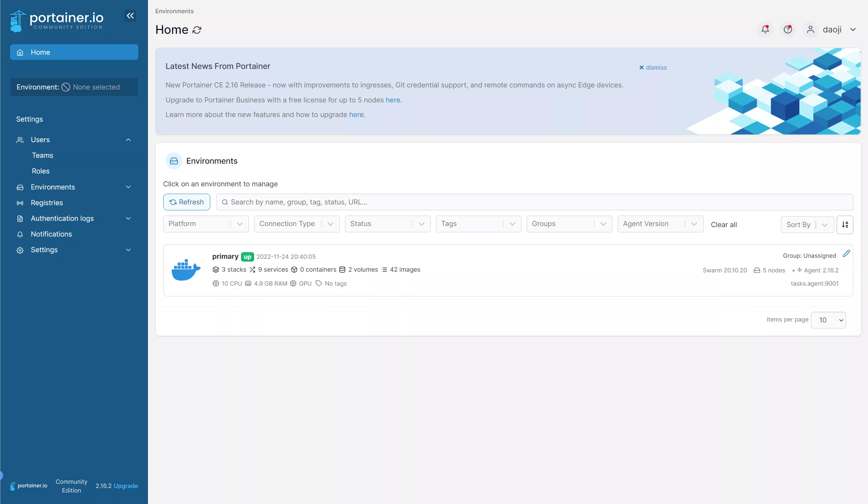This screenshot has height=504, width=868.
Task: Open the daoji user menu chevron
Action: pyautogui.click(x=853, y=29)
